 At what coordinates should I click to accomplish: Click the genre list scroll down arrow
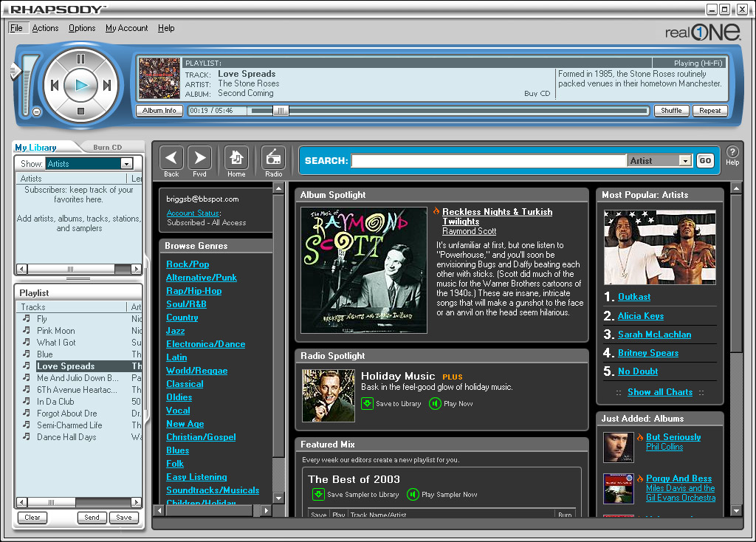pyautogui.click(x=278, y=498)
